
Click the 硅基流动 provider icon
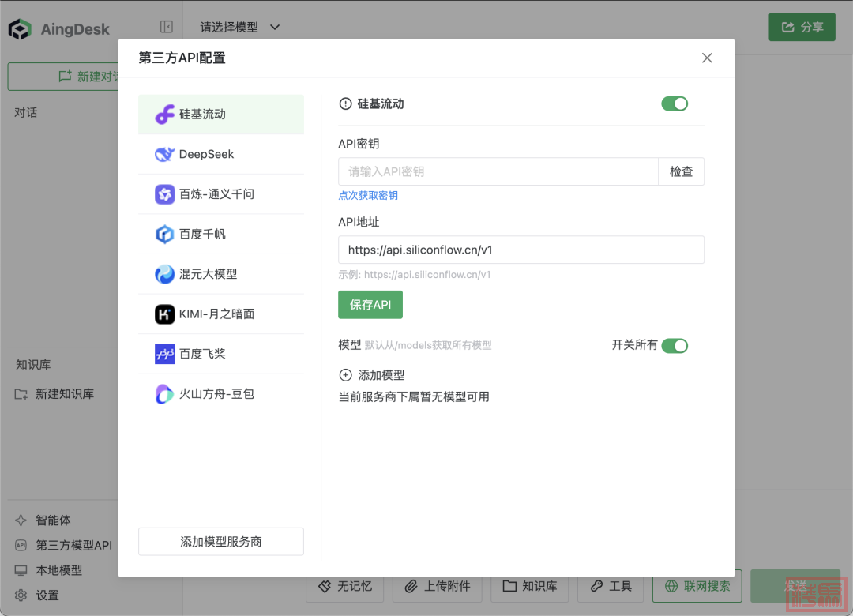(x=164, y=115)
